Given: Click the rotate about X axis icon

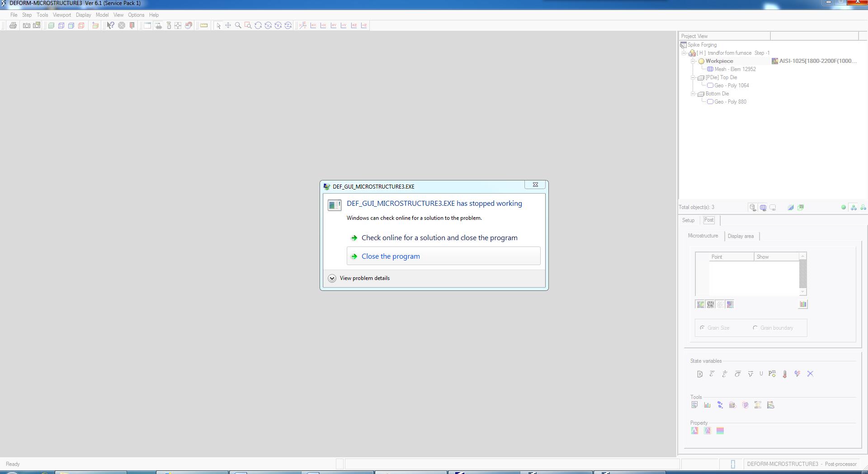Looking at the screenshot, I should click(x=268, y=26).
